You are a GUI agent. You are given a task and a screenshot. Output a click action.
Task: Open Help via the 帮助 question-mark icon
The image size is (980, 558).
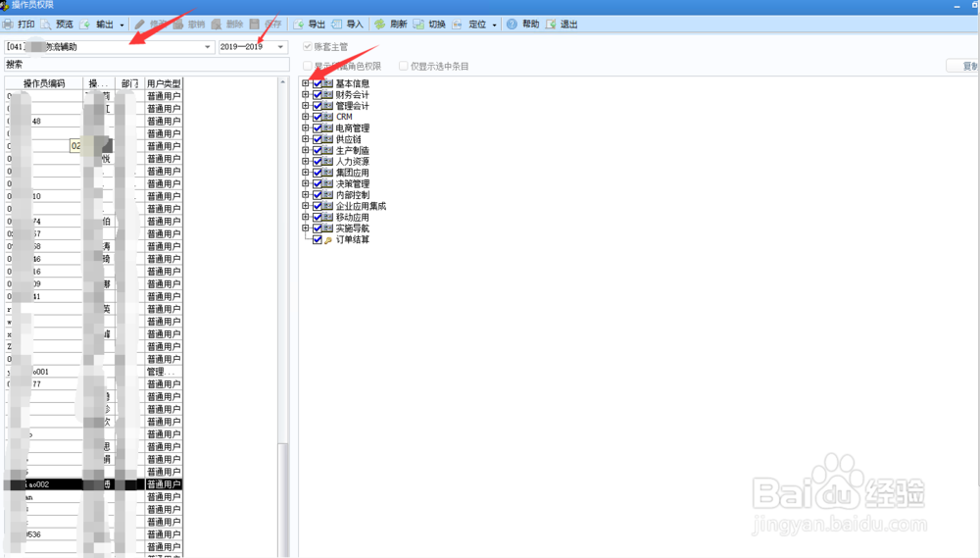tap(512, 25)
